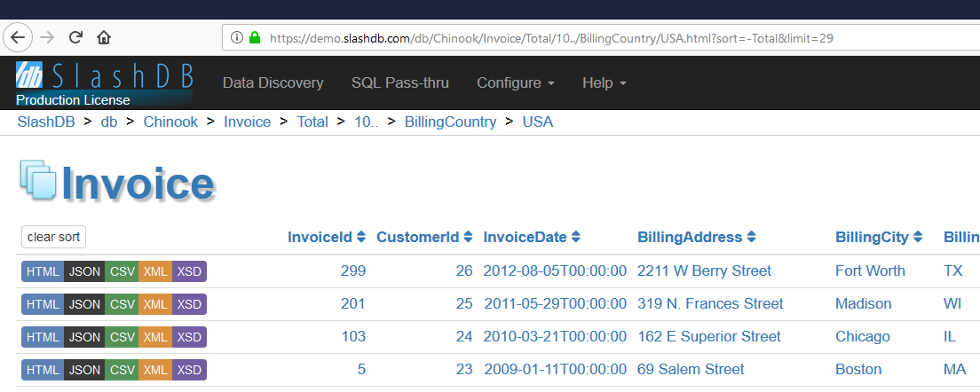
Task: Click the URL address bar
Action: coord(600,38)
